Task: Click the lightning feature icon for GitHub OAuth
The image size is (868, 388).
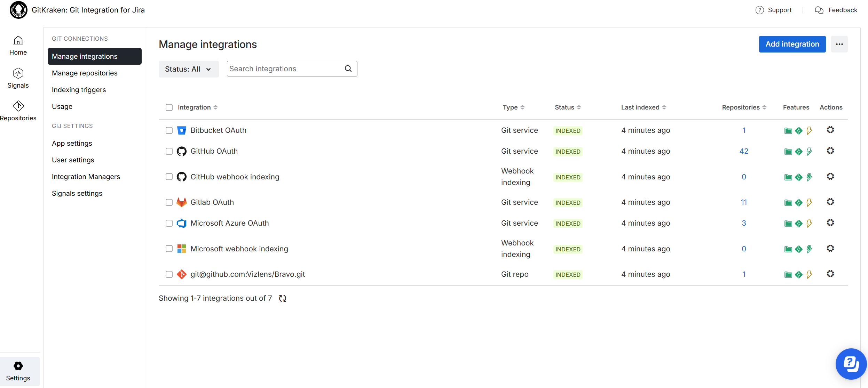Action: coord(809,151)
